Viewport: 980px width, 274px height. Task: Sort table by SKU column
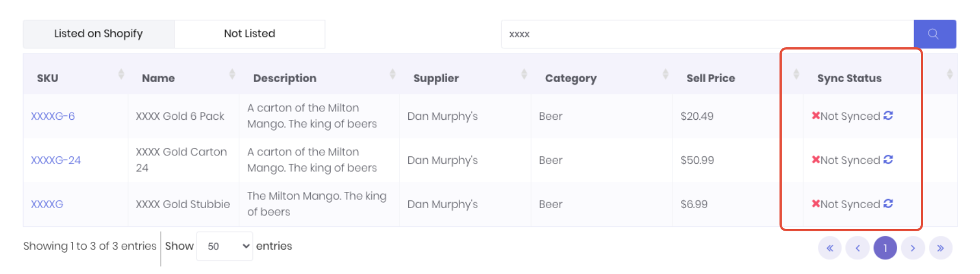coord(48,78)
